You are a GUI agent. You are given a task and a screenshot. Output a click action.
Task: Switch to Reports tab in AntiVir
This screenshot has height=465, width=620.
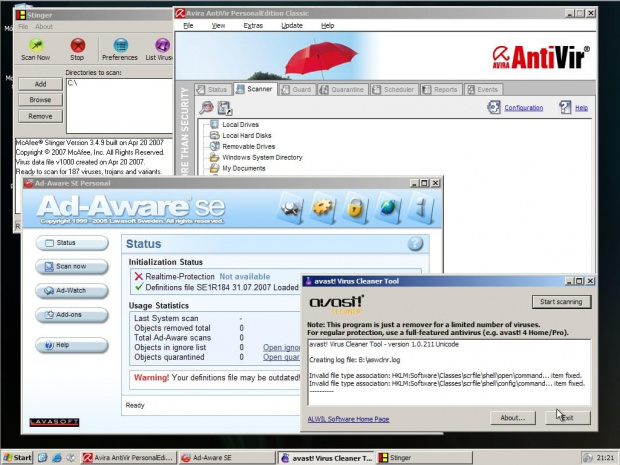440,89
